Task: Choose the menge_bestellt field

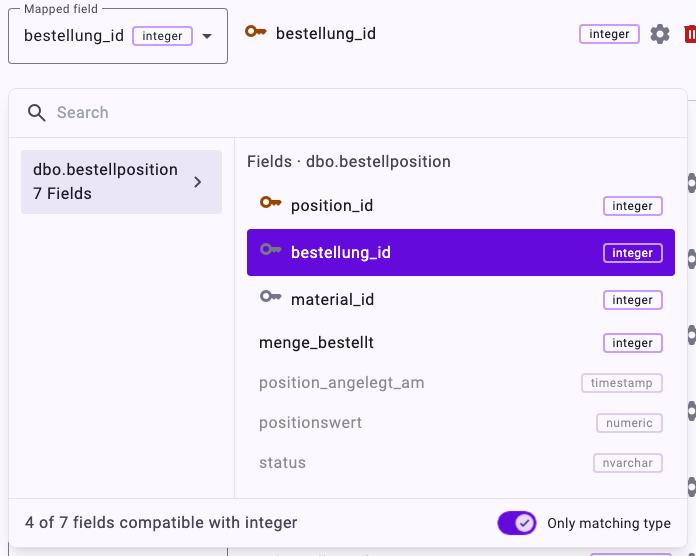Action: pos(461,343)
